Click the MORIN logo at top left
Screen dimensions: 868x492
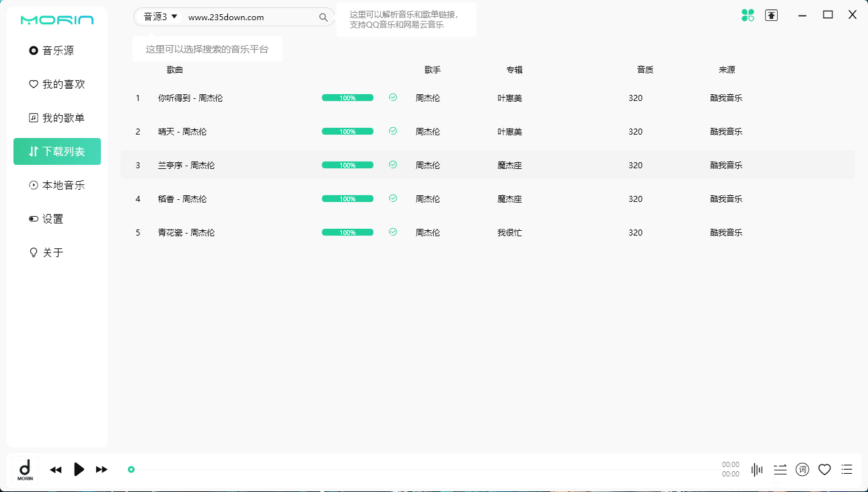tap(57, 20)
